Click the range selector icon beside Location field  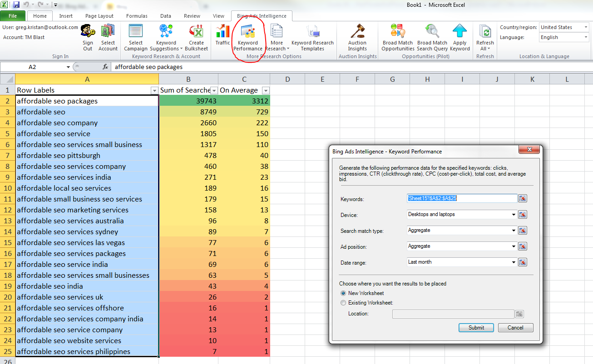(x=519, y=314)
